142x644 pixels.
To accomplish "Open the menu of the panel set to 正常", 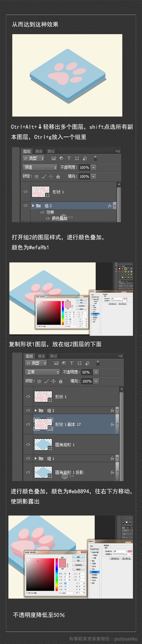I will 120,356.
